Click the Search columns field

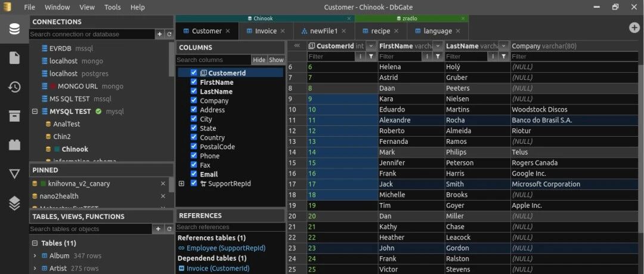point(213,60)
